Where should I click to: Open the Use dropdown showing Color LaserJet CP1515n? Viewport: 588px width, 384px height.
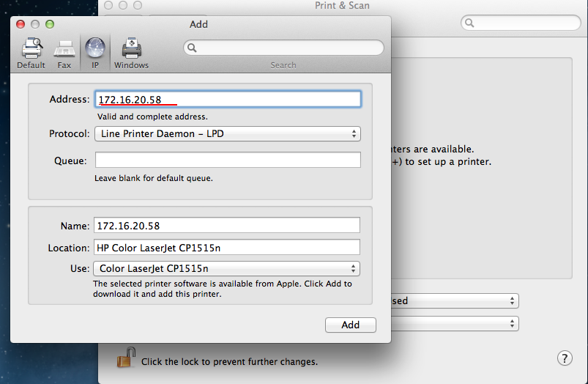pos(227,269)
